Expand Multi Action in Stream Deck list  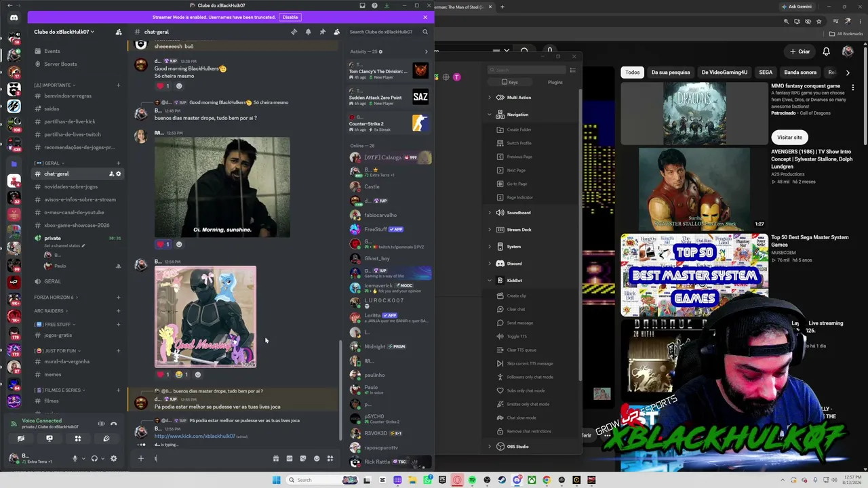pos(490,98)
